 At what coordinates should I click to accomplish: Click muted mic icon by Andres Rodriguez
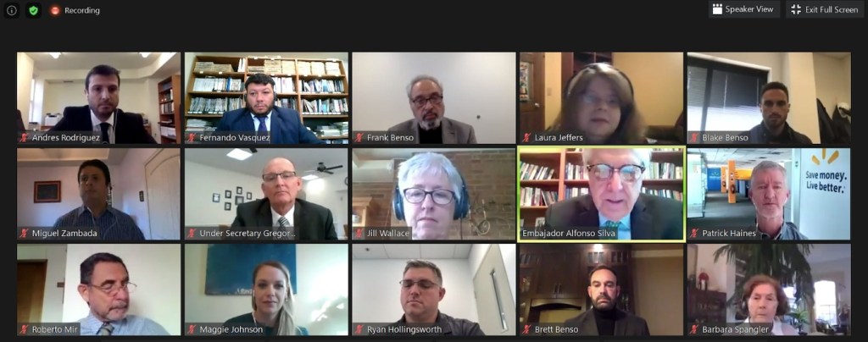(24, 138)
